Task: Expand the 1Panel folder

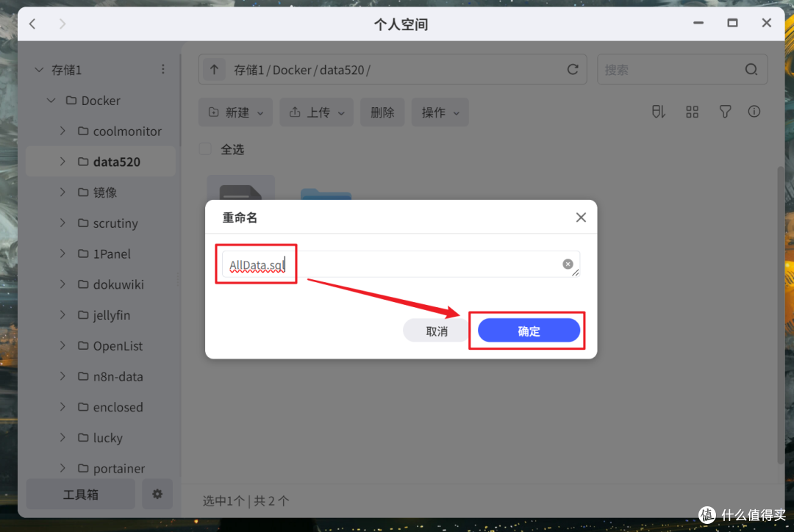Action: [x=62, y=254]
